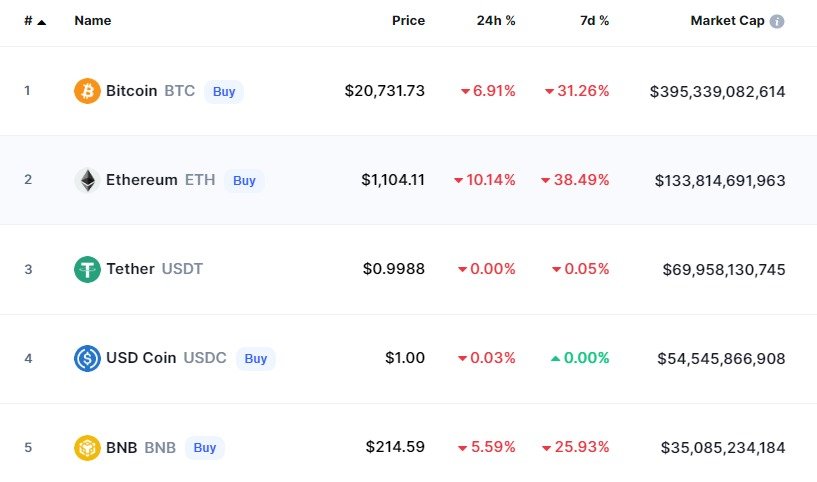Open the Ethereum ETH coin page link
The width and height of the screenshot is (817, 482).
point(160,180)
